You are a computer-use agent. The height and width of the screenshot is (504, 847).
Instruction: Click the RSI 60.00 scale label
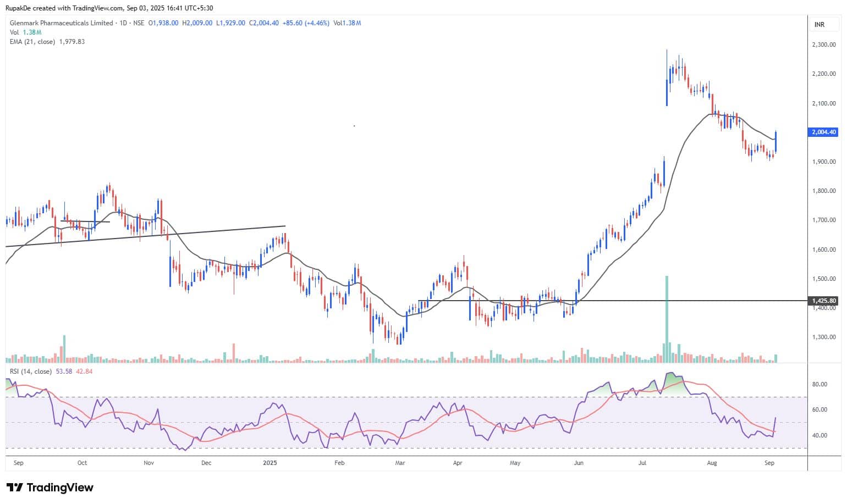coord(820,409)
